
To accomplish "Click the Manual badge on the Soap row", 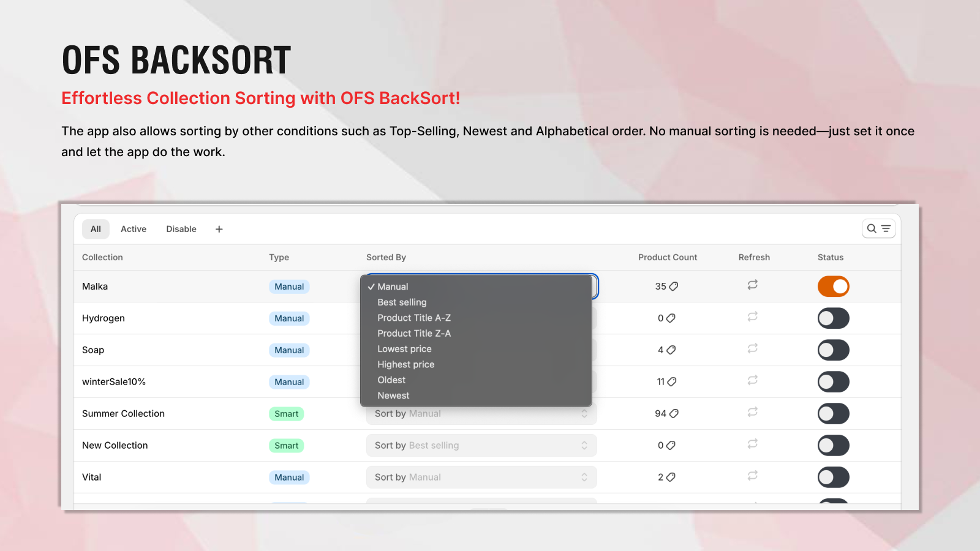I will coord(289,350).
